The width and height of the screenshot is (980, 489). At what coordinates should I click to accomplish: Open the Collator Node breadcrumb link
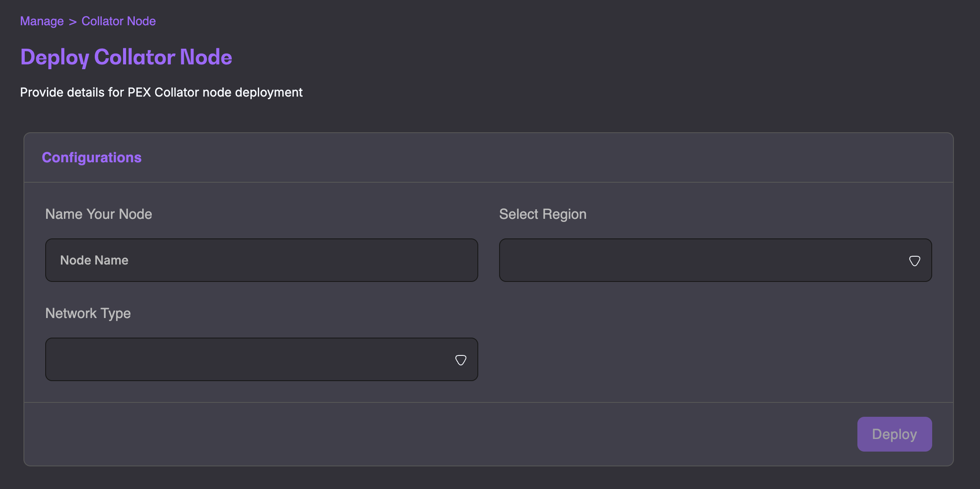click(118, 21)
